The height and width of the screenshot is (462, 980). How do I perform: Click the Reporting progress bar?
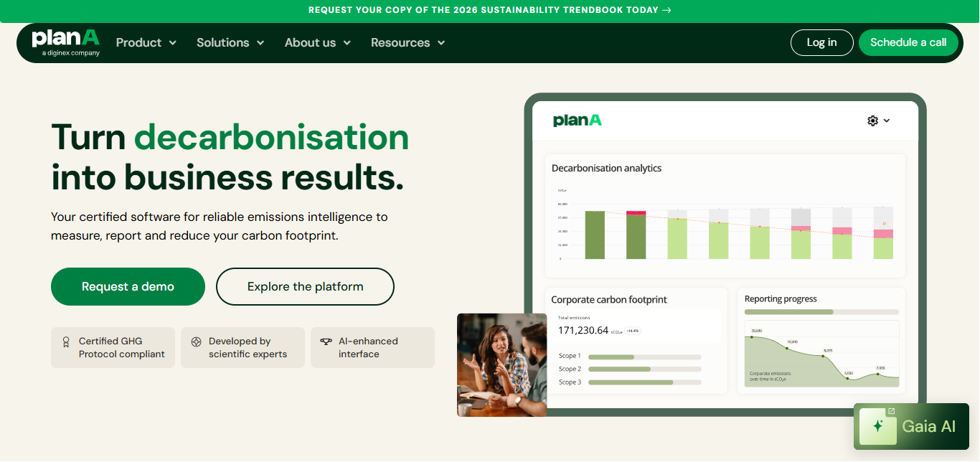[x=821, y=312]
